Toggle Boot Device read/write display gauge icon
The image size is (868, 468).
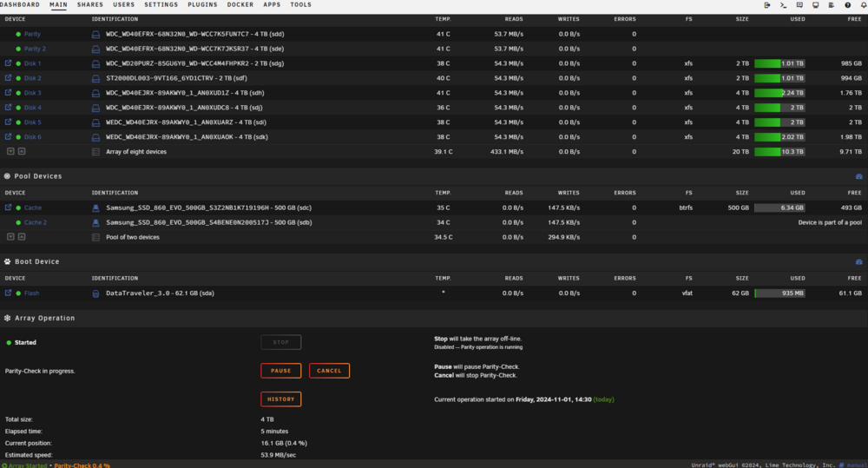(859, 262)
